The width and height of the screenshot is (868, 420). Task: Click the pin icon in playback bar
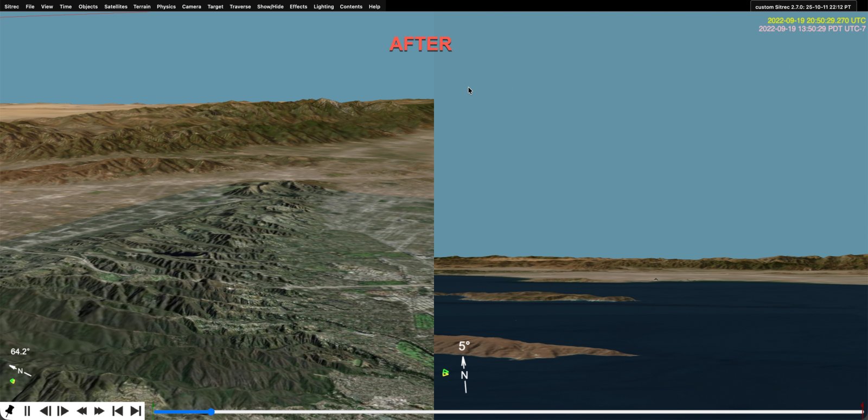(x=9, y=411)
